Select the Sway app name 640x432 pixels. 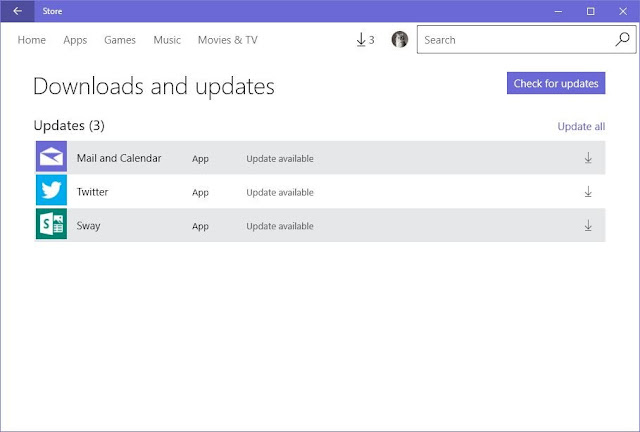[88, 226]
